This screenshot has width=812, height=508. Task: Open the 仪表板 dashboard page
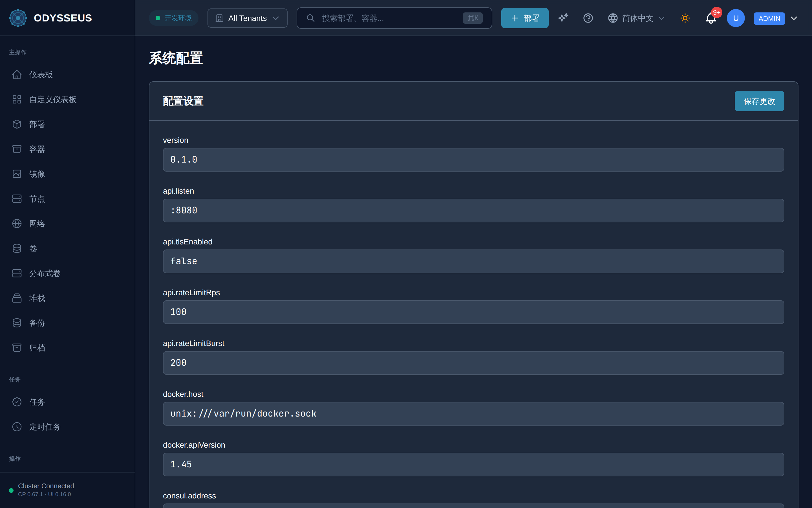click(x=67, y=75)
